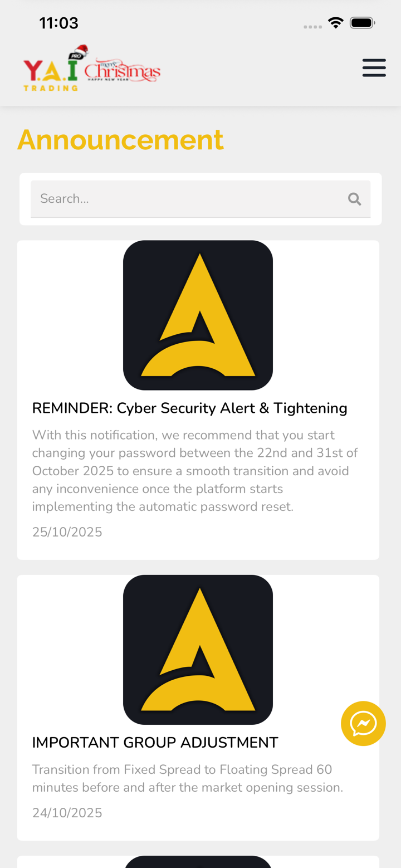
Task: Tap the battery status icon
Action: point(362,23)
